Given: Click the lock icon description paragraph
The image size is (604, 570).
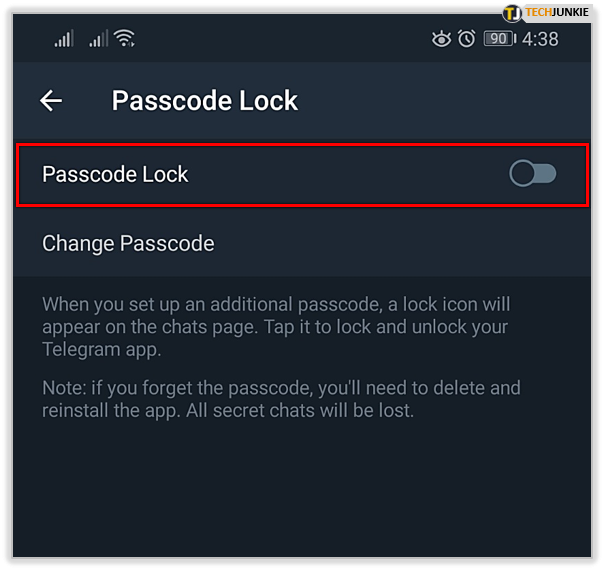Looking at the screenshot, I should point(275,327).
